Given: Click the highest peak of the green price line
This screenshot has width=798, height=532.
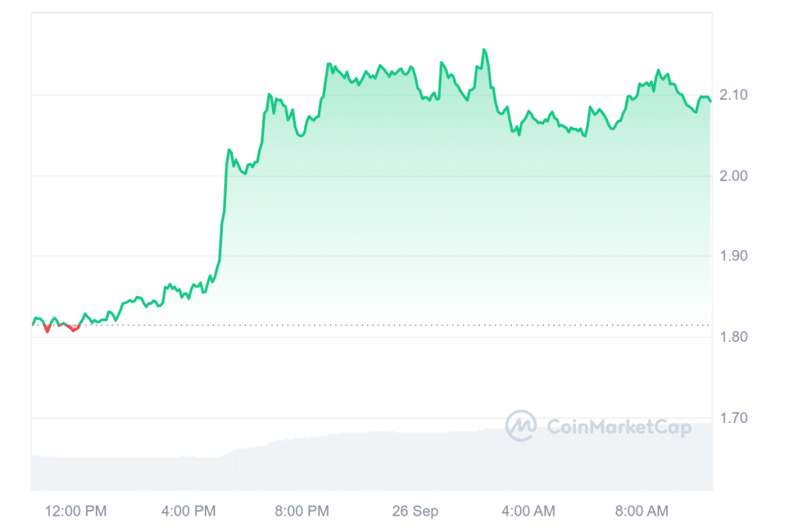Looking at the screenshot, I should tap(485, 50).
